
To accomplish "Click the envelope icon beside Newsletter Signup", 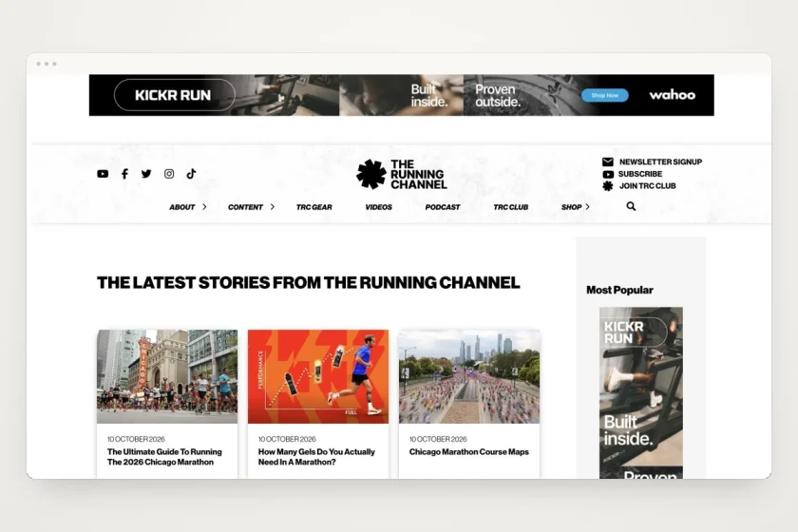I will pyautogui.click(x=608, y=161).
